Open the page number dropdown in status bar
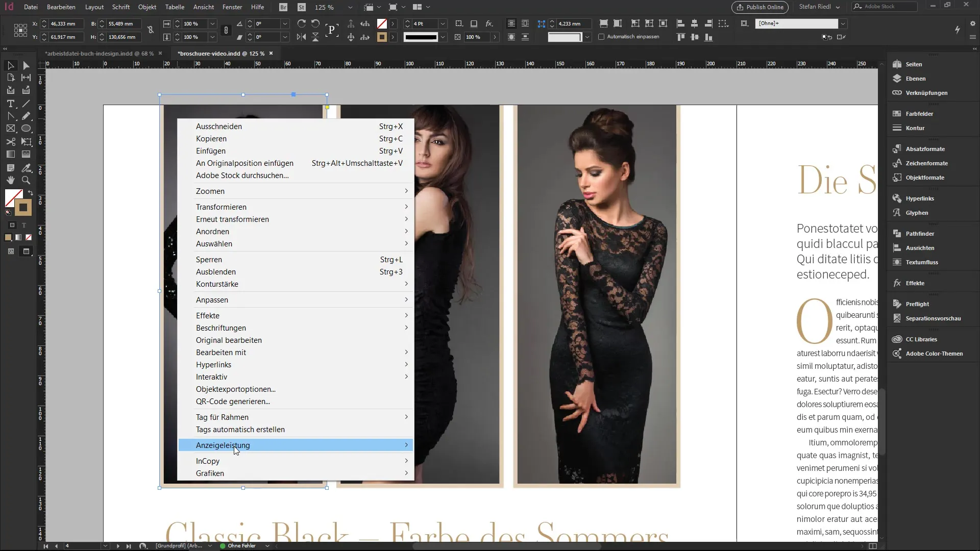This screenshot has width=980, height=551. click(105, 545)
